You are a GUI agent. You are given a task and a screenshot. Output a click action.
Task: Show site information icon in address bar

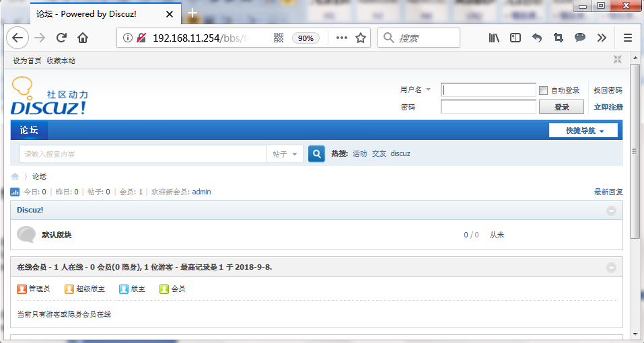[x=128, y=38]
